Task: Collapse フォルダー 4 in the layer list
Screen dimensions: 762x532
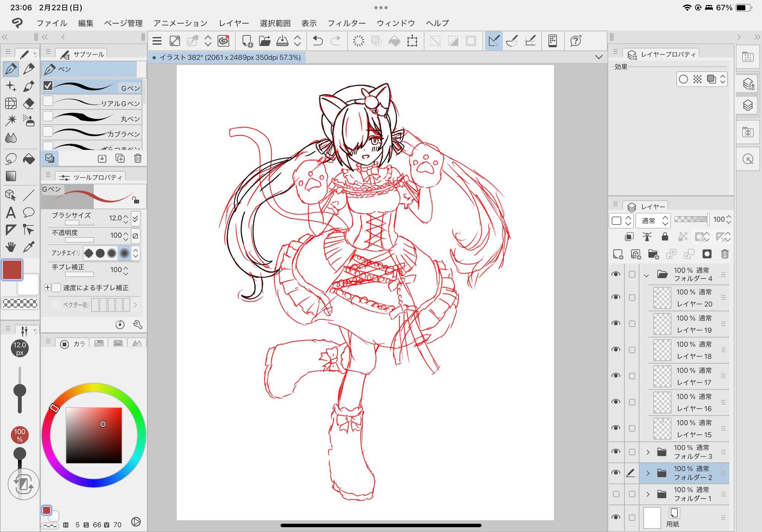Action: [646, 275]
